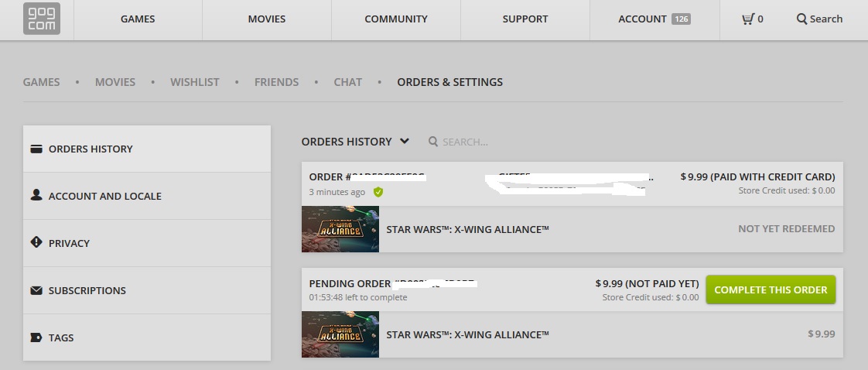Screen dimensions: 868x370
Task: Click the PENDING ORDER header text
Action: point(350,283)
